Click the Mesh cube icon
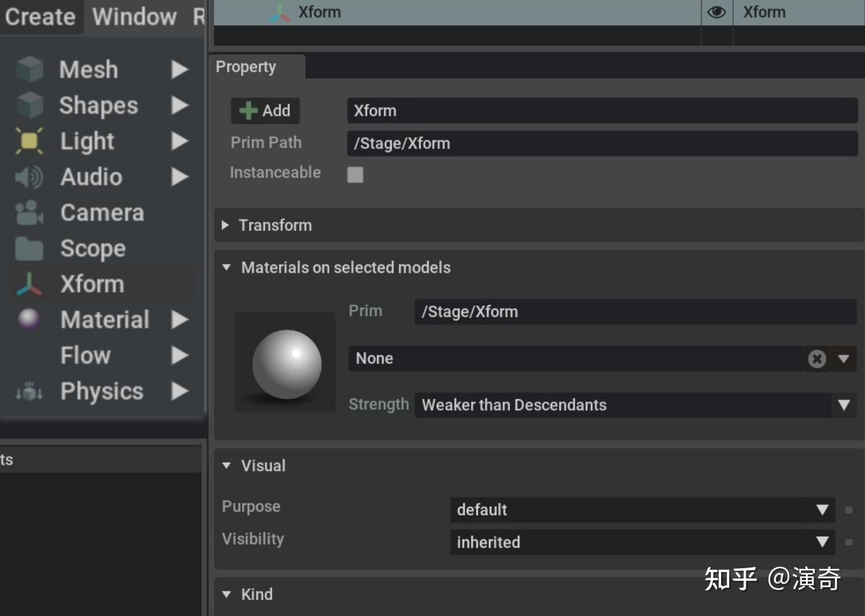Screen dimensions: 865x616 [x=30, y=69]
